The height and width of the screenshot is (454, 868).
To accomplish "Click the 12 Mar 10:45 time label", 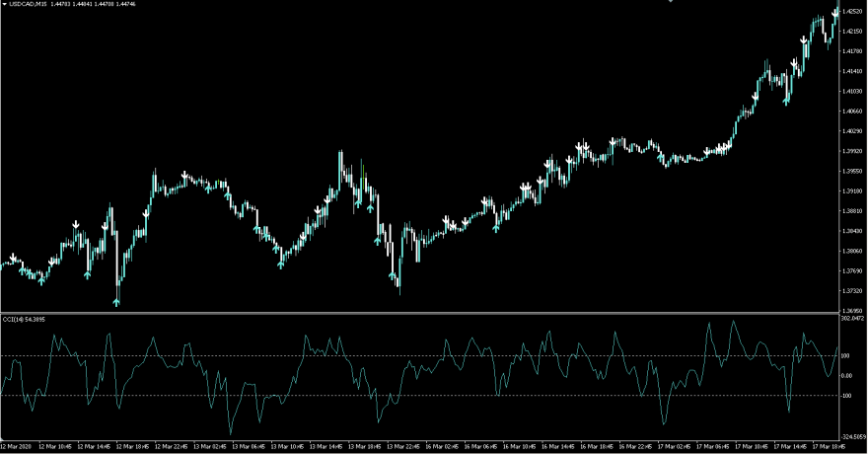I will (55, 446).
